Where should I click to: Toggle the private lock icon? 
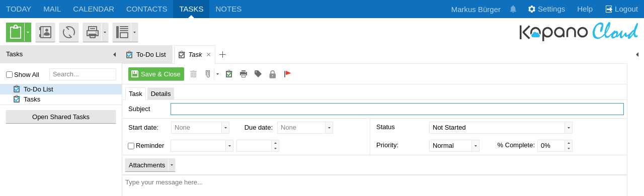[273, 74]
